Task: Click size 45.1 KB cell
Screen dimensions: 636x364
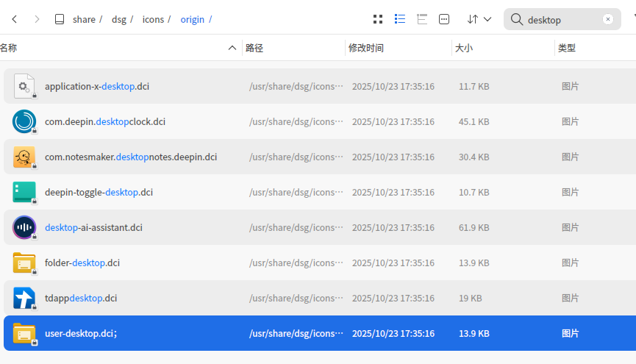Action: pyautogui.click(x=474, y=122)
